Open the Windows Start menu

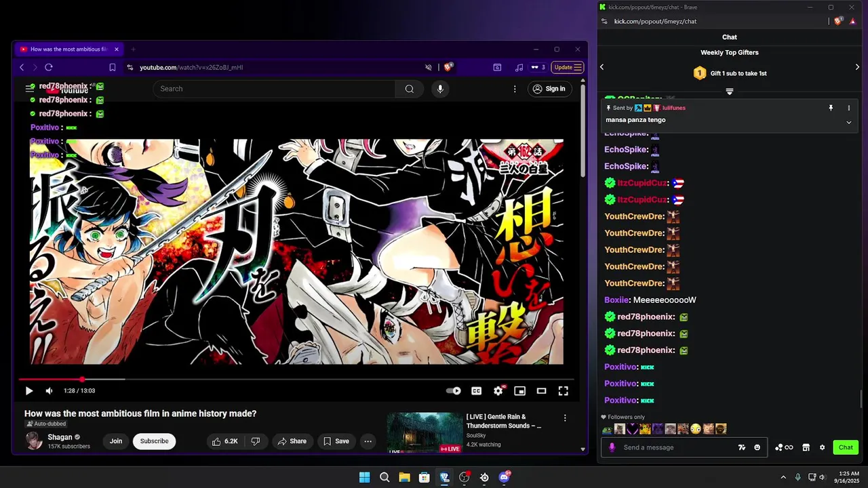(x=365, y=478)
